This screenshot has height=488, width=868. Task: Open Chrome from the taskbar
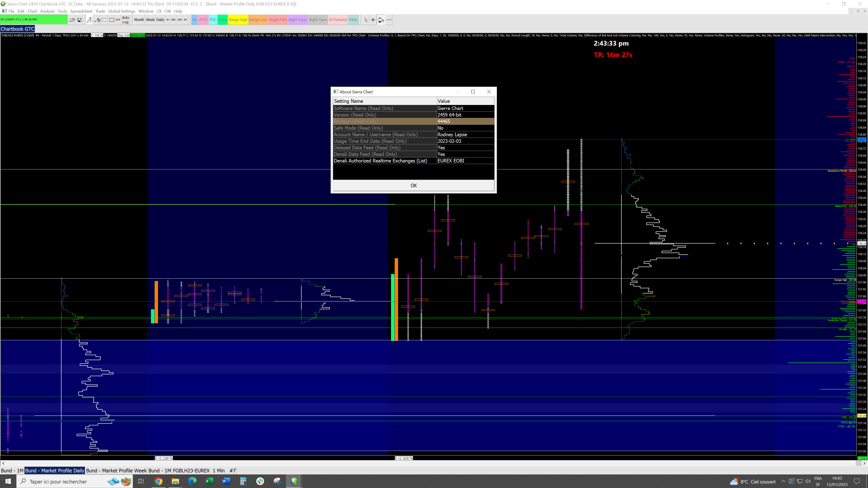click(158, 481)
